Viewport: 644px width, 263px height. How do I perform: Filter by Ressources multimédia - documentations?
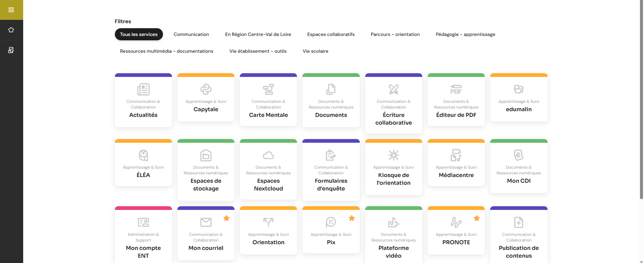coord(167,51)
